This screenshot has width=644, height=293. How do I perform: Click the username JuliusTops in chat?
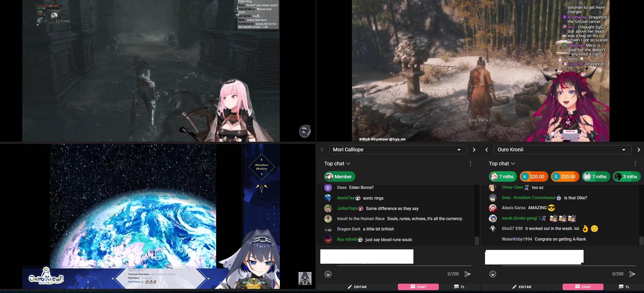(347, 208)
